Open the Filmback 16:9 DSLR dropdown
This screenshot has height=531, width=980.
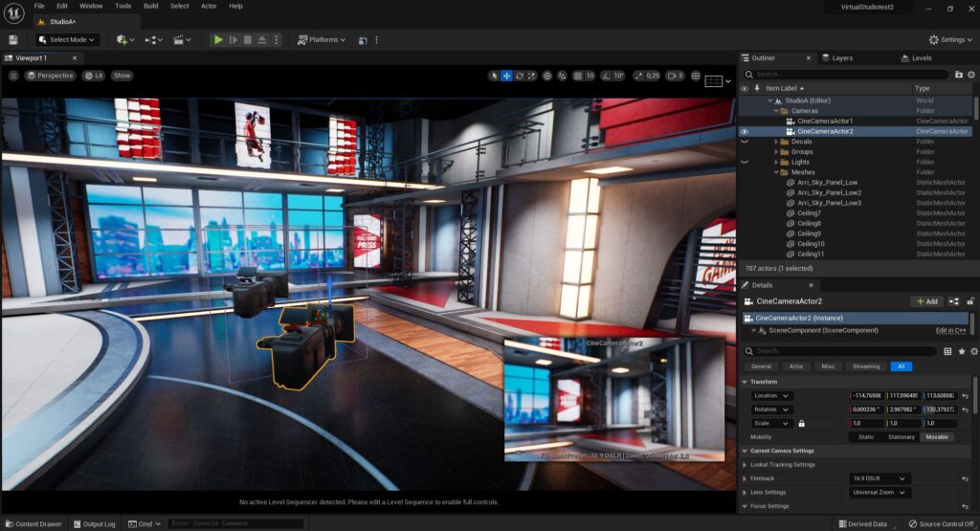coord(880,478)
